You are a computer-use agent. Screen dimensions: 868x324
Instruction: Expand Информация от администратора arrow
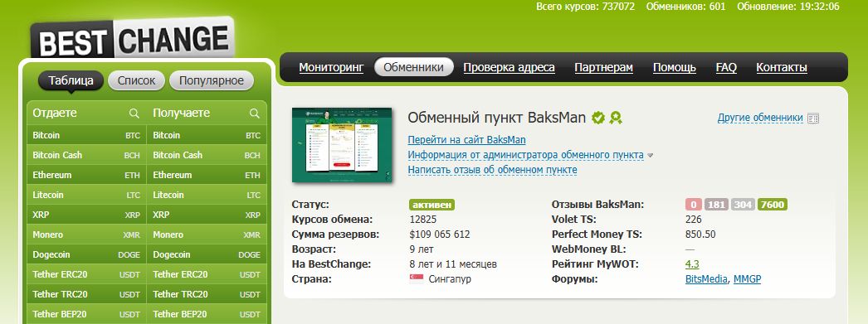[x=651, y=155]
